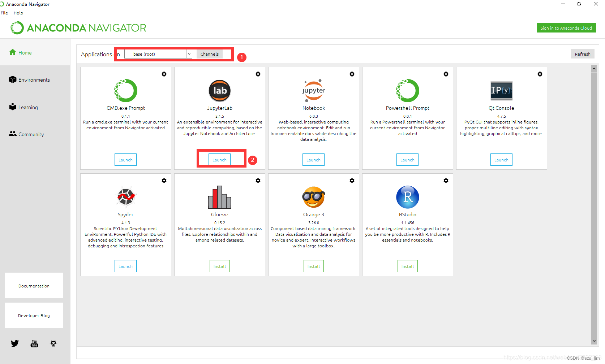Click the JupyterLab 'lab' icon
Image resolution: width=605 pixels, height=364 pixels.
[x=220, y=91]
